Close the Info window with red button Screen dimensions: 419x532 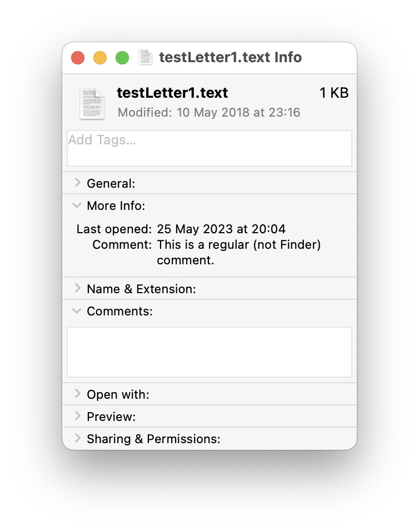coord(78,58)
